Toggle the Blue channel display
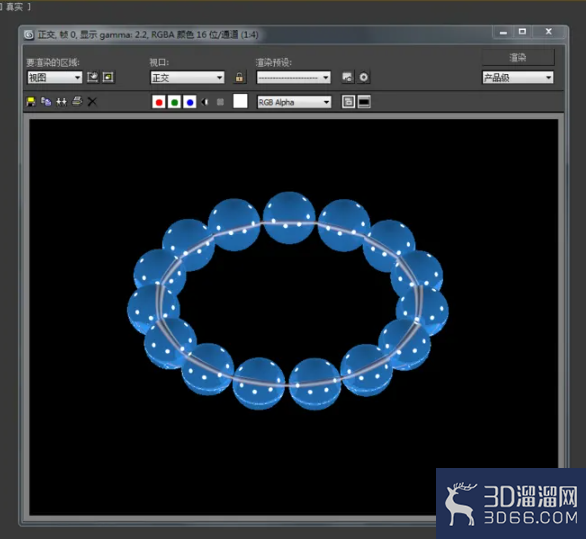586x539 pixels. 190,102
